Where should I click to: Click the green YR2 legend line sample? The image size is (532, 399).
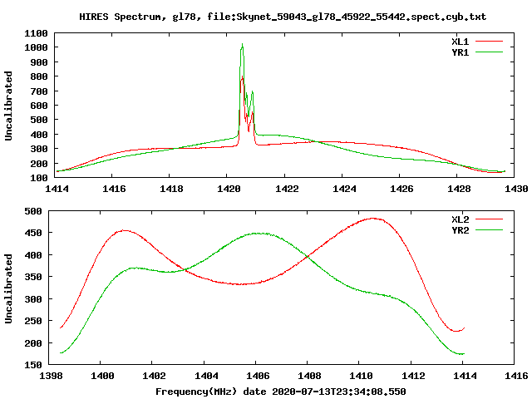[x=489, y=230]
